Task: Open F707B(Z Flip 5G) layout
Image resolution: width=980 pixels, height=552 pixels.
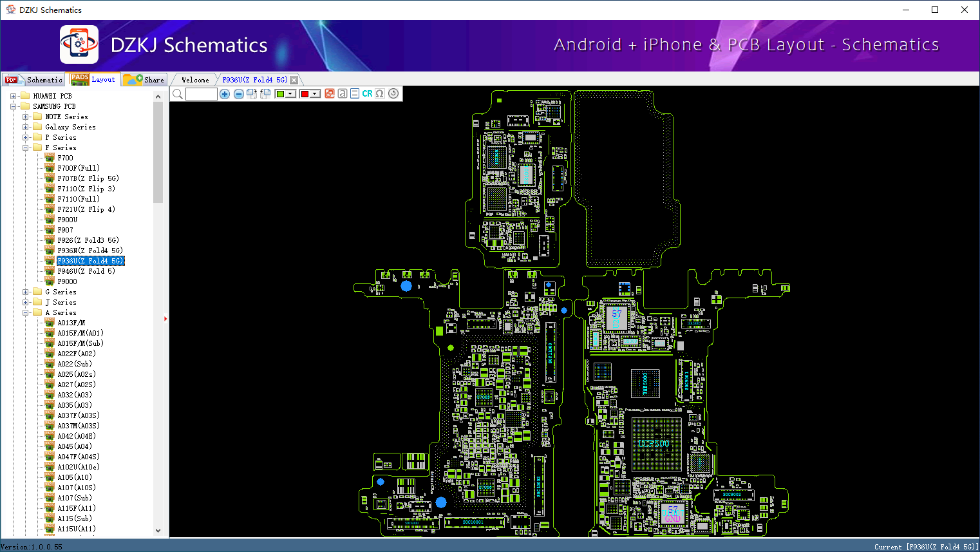Action: click(88, 178)
